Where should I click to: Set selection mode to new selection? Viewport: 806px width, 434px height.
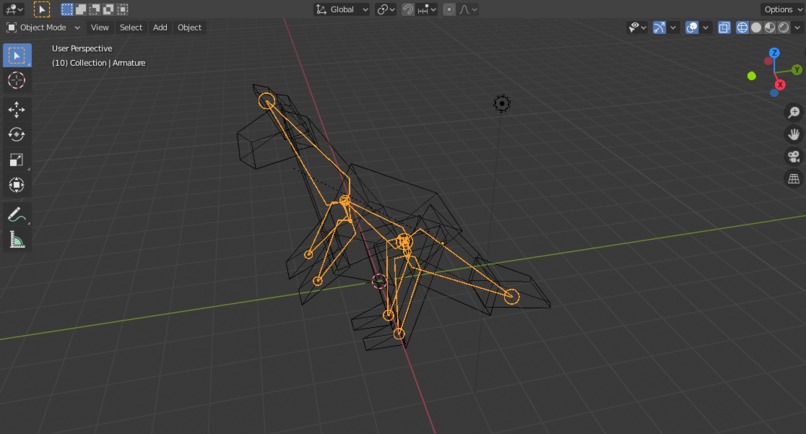[67, 9]
